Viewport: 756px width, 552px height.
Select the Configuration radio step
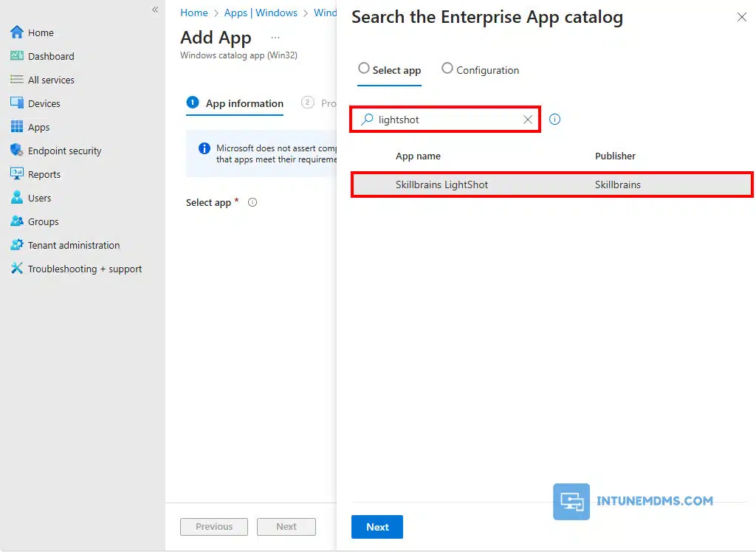(447, 69)
